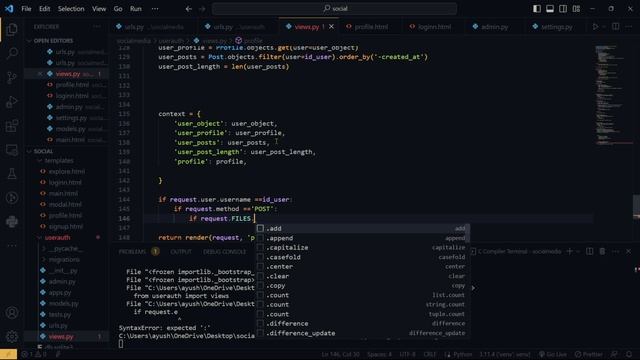Open the terminal launch profile dropdown arrow
Image resolution: width=640 pixels, height=360 pixels.
(x=578, y=251)
